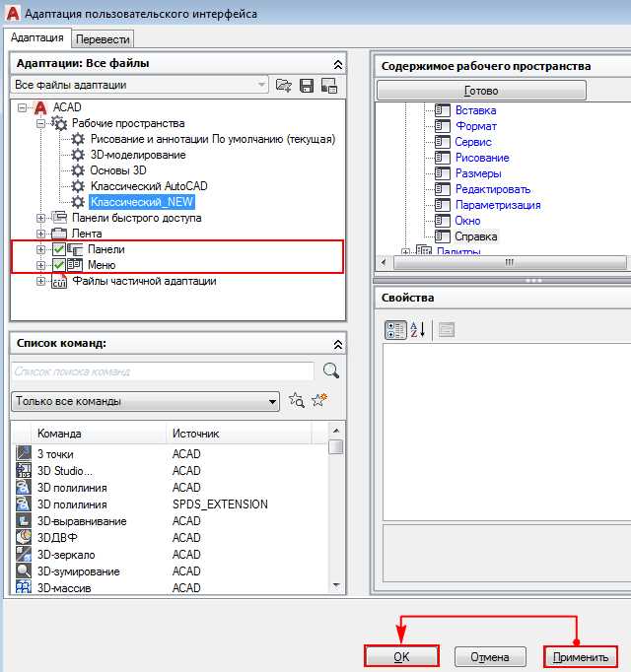Show properties categorized view icon
The height and width of the screenshot is (672, 631).
pos(395,329)
